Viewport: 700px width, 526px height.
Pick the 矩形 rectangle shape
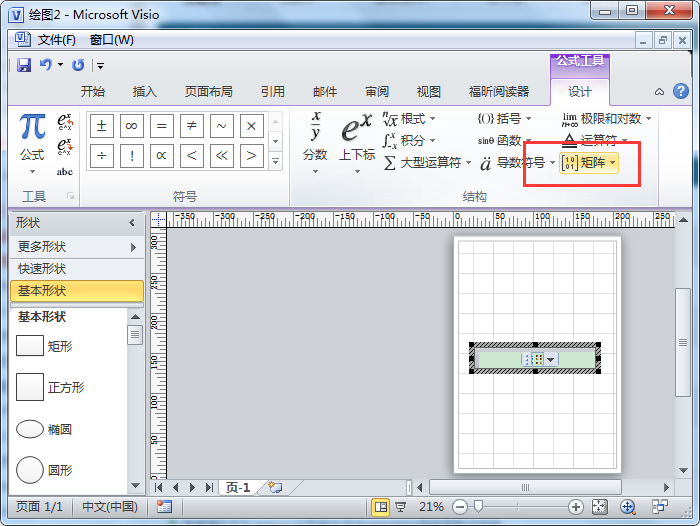pyautogui.click(x=44, y=346)
